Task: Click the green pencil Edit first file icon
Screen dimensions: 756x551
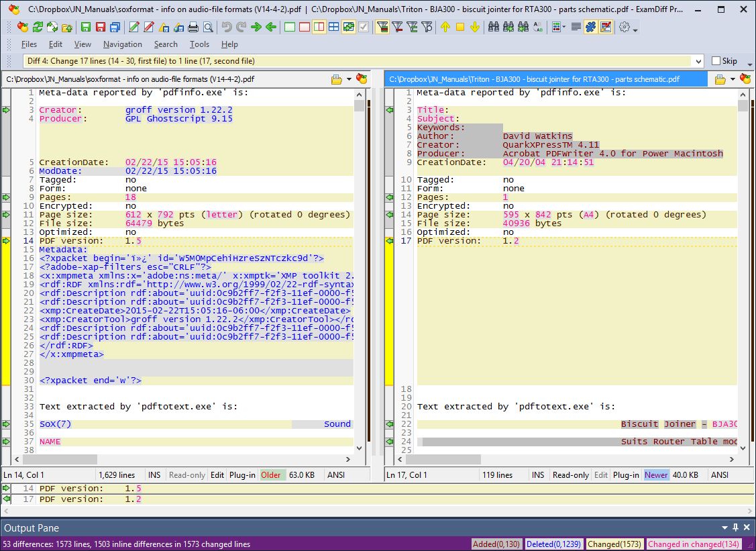Action: pos(135,27)
